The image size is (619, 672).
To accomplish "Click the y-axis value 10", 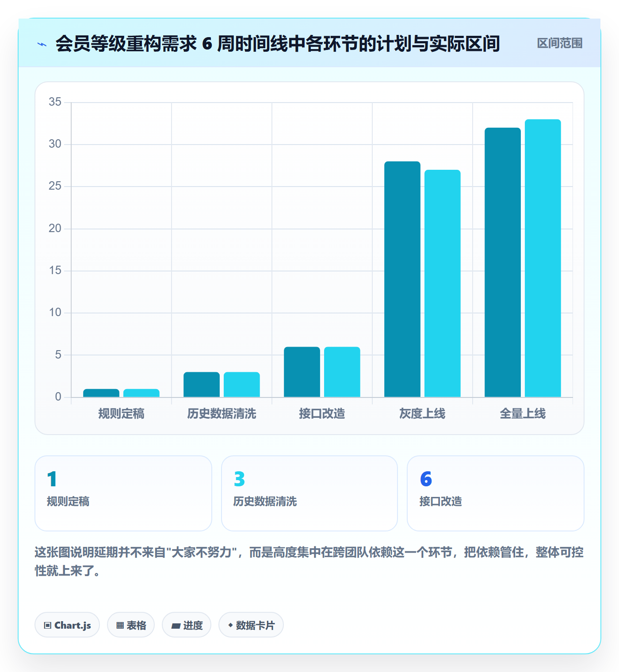I will click(x=55, y=313).
